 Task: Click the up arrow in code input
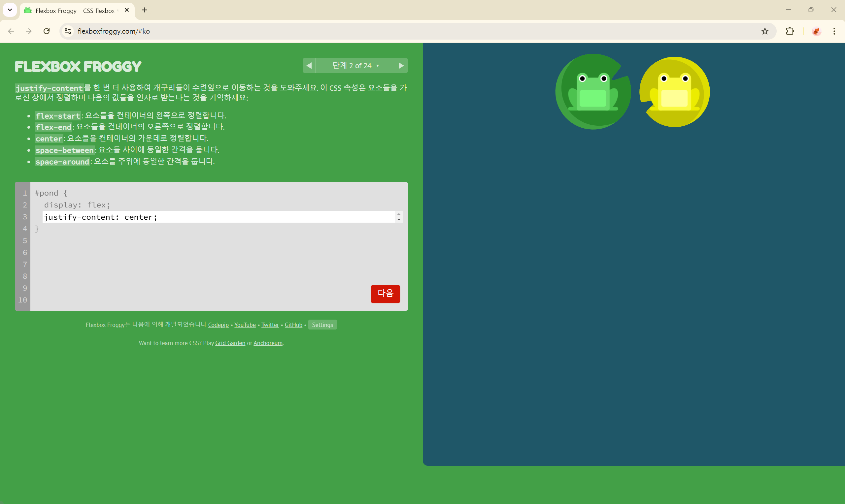[x=398, y=214]
